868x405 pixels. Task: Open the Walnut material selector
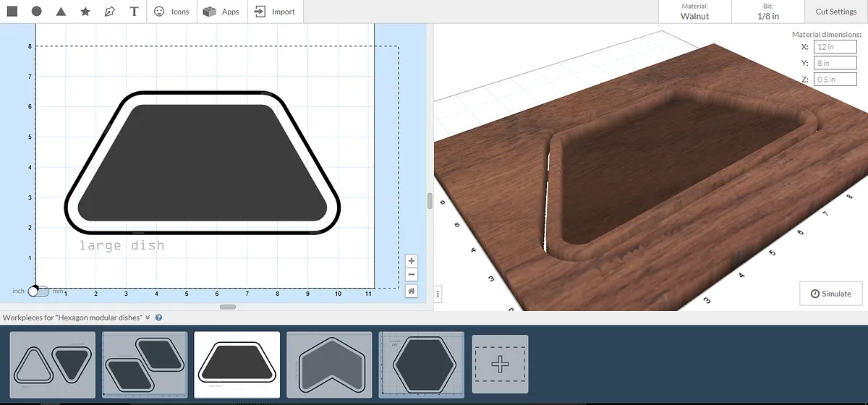click(694, 12)
